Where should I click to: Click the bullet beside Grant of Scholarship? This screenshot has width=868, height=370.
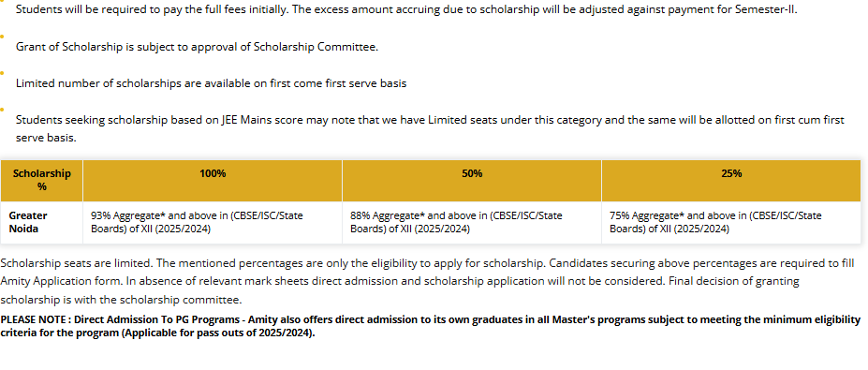pos(2,36)
